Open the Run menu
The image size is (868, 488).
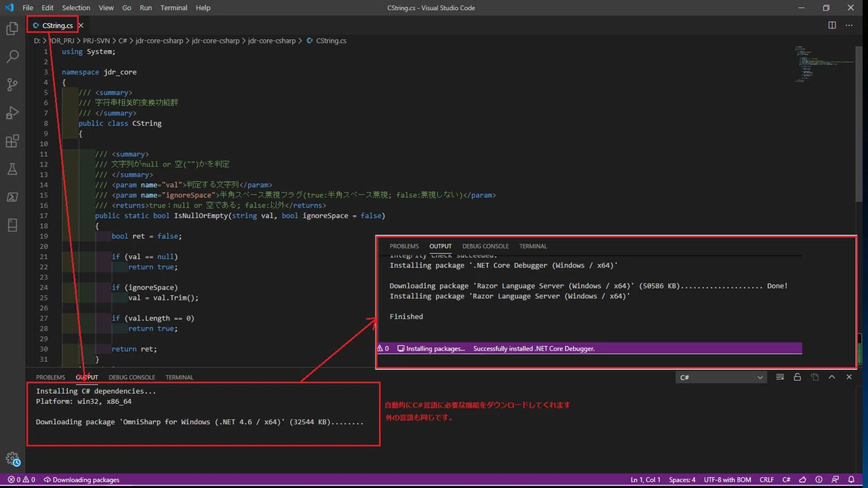point(146,7)
